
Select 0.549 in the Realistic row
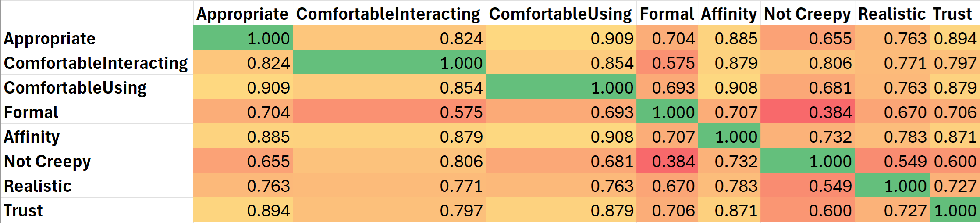tap(830, 186)
